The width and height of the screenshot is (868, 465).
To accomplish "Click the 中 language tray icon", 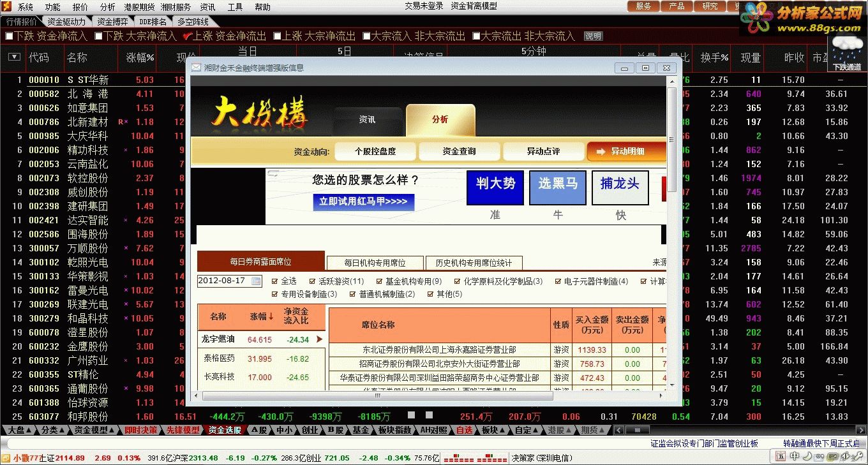I will (x=795, y=456).
